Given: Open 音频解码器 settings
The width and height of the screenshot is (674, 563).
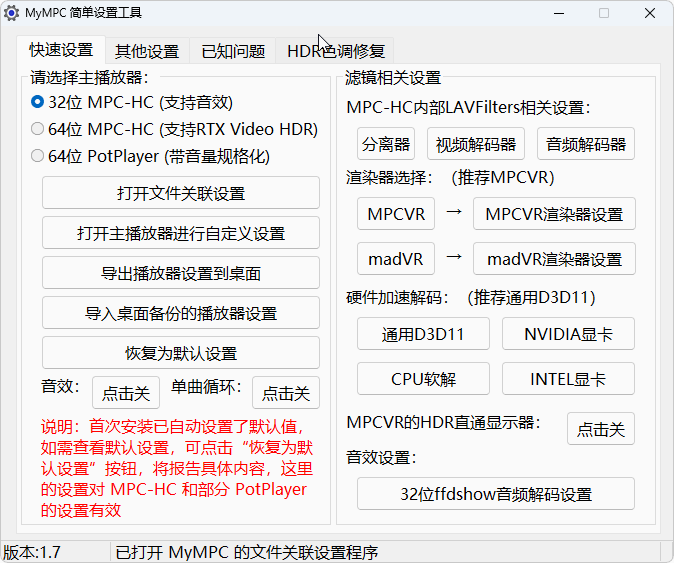Looking at the screenshot, I should click(586, 144).
